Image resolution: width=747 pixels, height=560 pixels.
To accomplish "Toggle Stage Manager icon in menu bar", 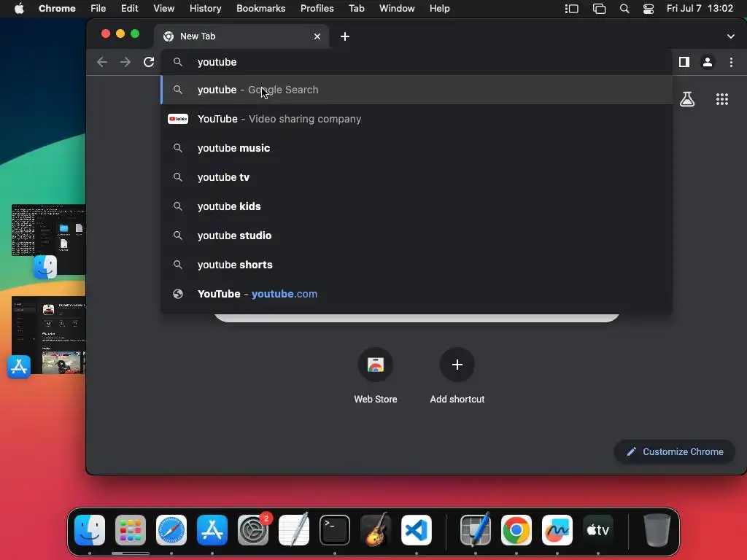I will [x=571, y=9].
